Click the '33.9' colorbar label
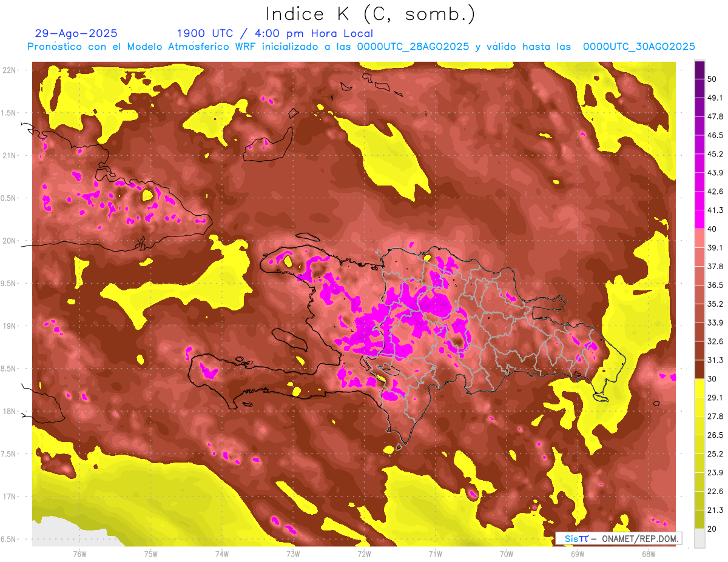 coord(715,323)
